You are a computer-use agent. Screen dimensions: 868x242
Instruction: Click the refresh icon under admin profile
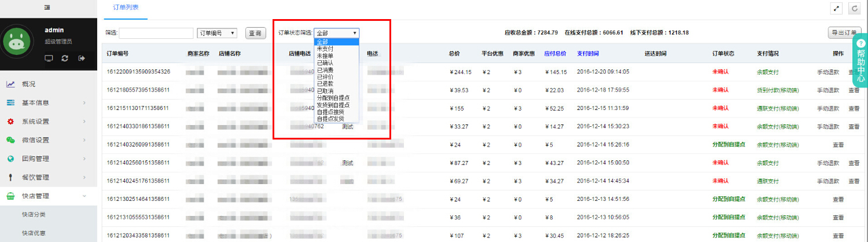coord(65,58)
